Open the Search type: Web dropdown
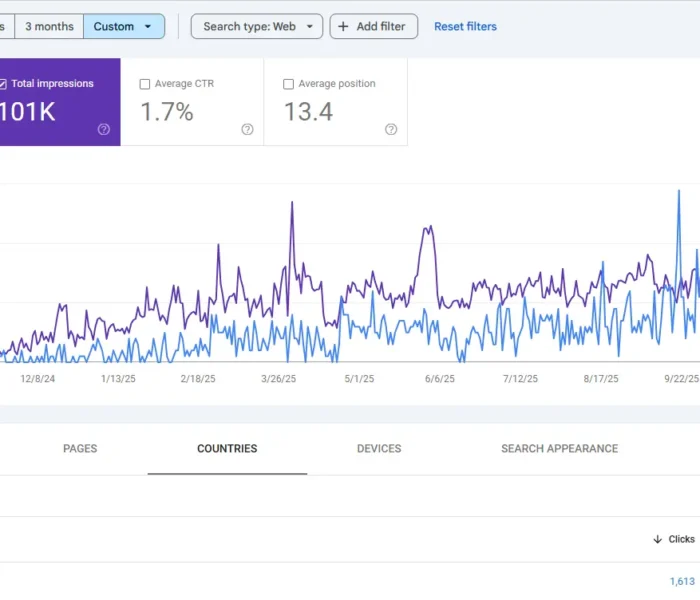700x600 pixels. click(x=257, y=27)
